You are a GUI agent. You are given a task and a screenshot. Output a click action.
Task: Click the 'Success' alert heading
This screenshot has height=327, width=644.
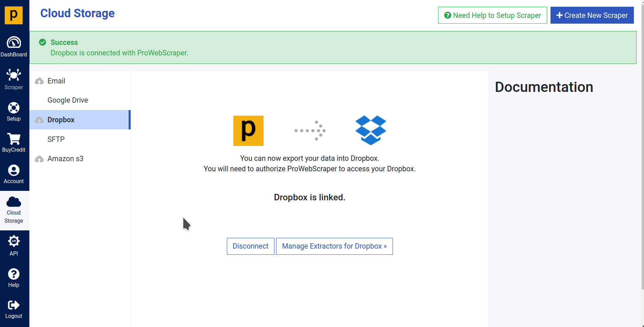pos(64,42)
